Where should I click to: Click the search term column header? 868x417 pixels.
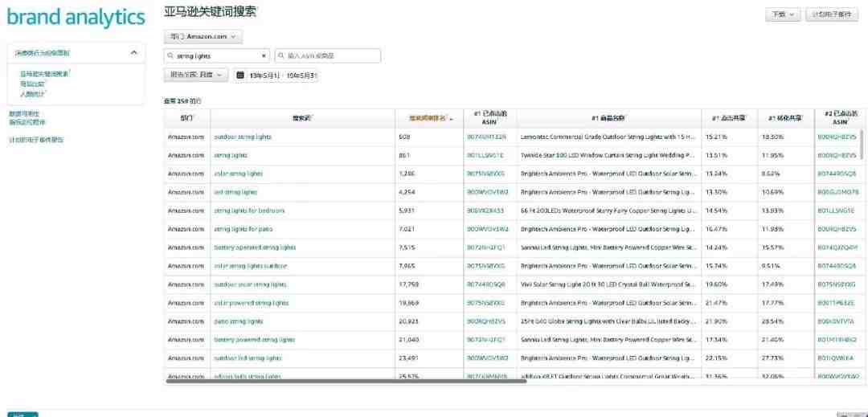[302, 118]
